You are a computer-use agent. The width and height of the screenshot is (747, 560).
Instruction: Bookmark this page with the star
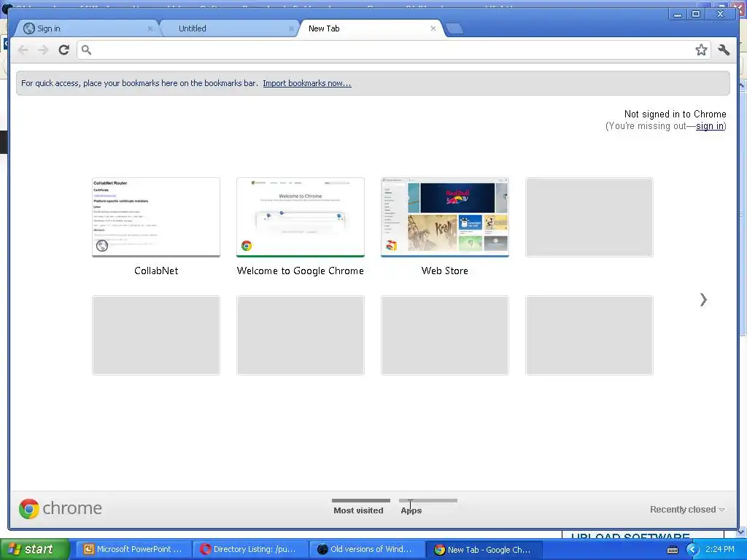click(701, 50)
